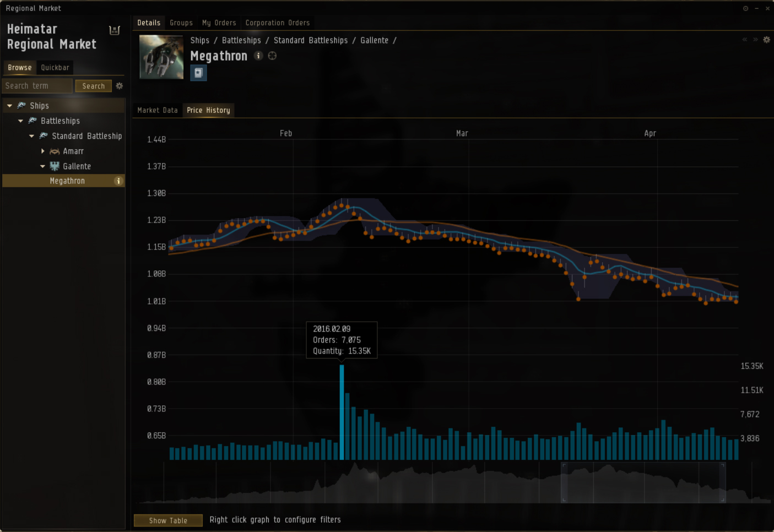Click the Ships group icon in tree
The image size is (774, 532).
[21, 105]
